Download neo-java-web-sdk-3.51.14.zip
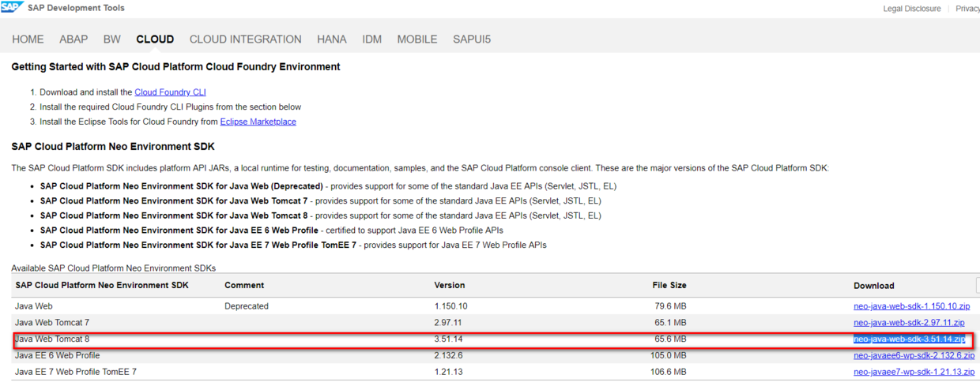The image size is (980, 386). point(909,339)
